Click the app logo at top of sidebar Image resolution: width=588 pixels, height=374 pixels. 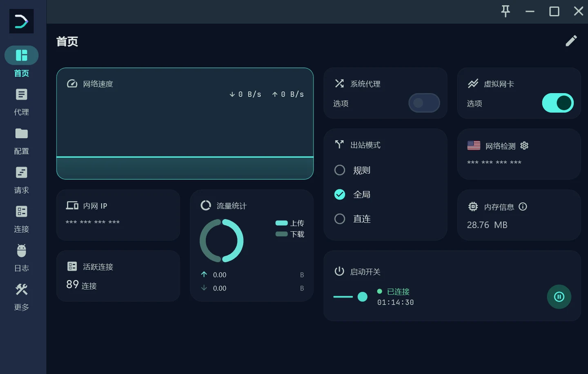click(x=22, y=21)
